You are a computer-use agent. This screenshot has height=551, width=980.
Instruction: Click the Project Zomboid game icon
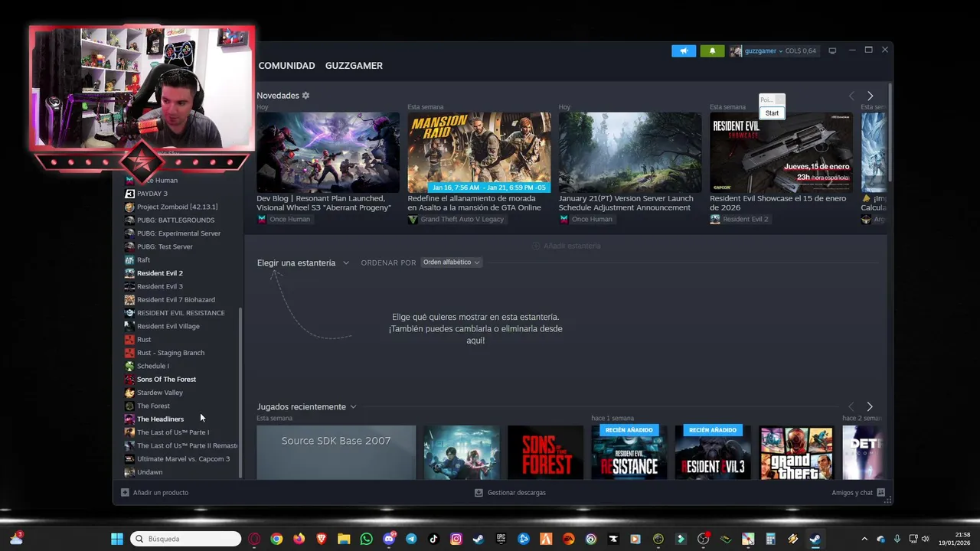tap(129, 207)
